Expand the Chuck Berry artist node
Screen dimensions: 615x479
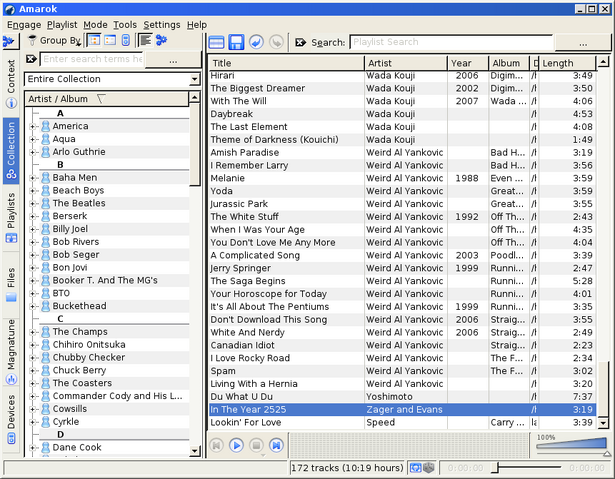33,371
